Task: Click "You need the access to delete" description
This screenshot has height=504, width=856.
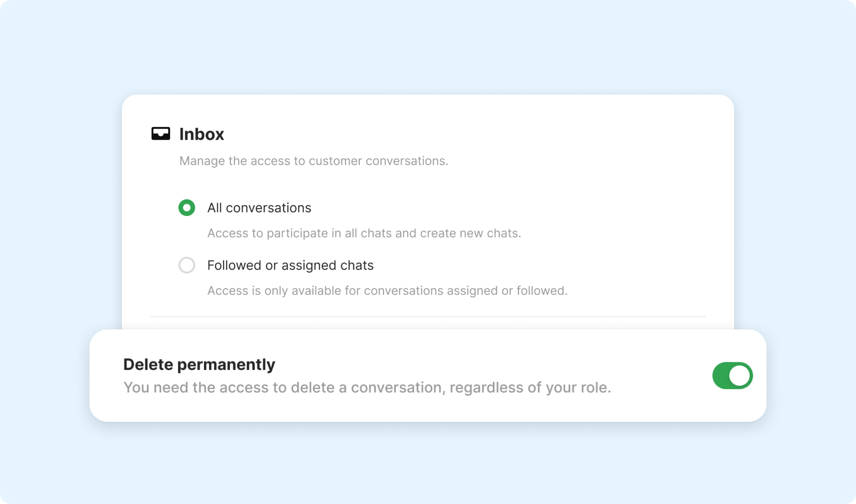Action: (367, 387)
